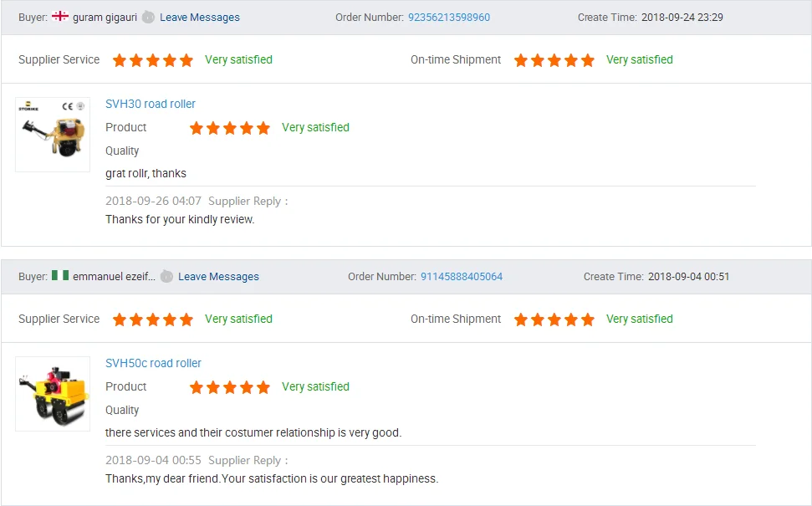
Task: Click buyer name emmanuel ezeif...
Action: 114,277
